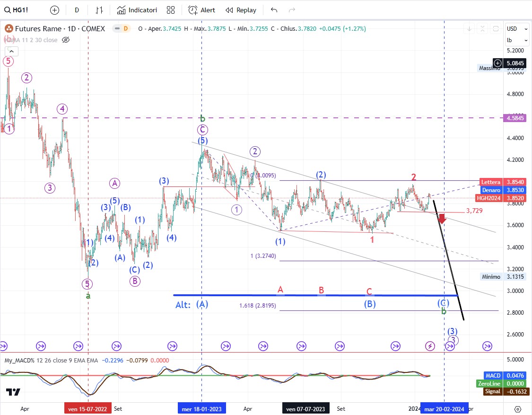Toggle the gray dash status pill
Image resolution: width=532 pixels, height=415 pixels.
pyautogui.click(x=117, y=28)
